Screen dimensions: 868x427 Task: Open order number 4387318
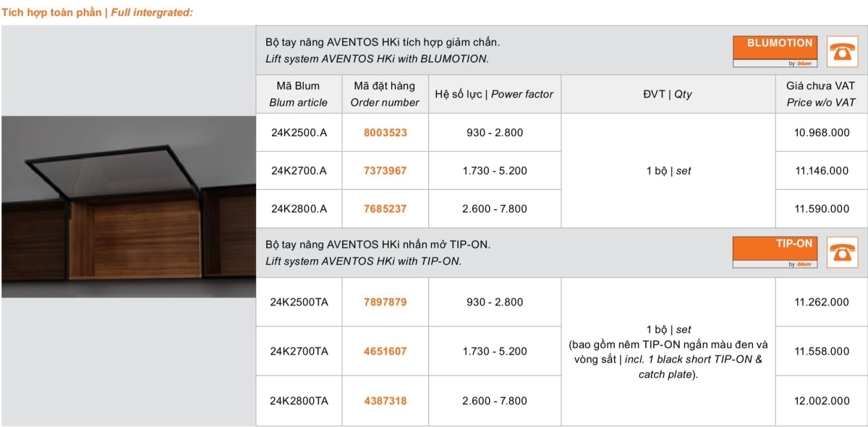click(x=385, y=400)
